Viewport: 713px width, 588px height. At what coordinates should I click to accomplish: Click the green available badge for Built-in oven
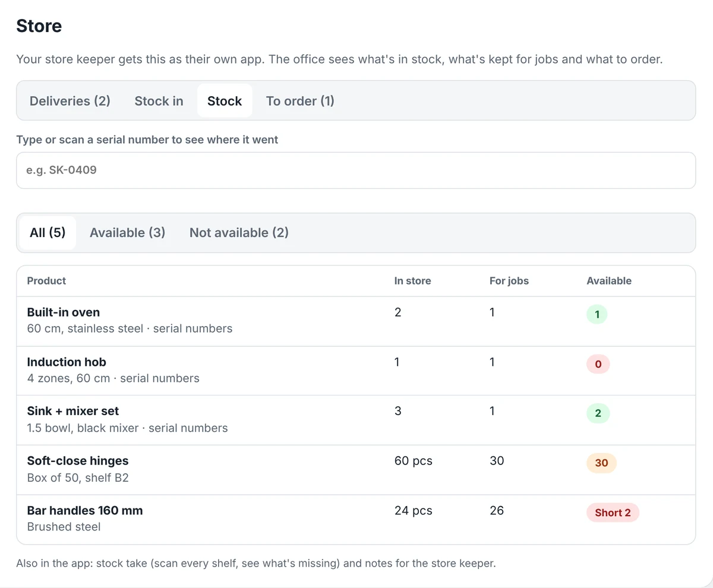coord(597,315)
